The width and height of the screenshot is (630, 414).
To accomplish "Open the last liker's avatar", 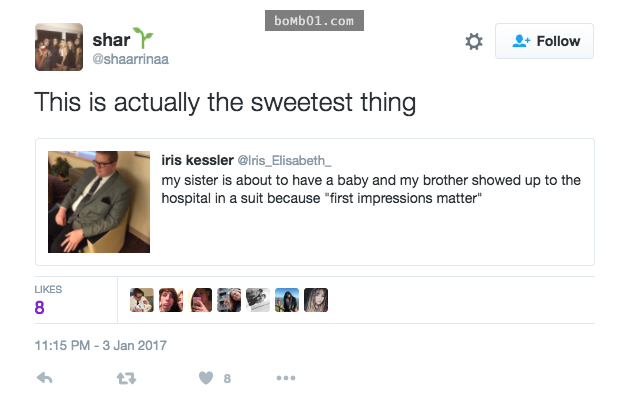I will (316, 300).
